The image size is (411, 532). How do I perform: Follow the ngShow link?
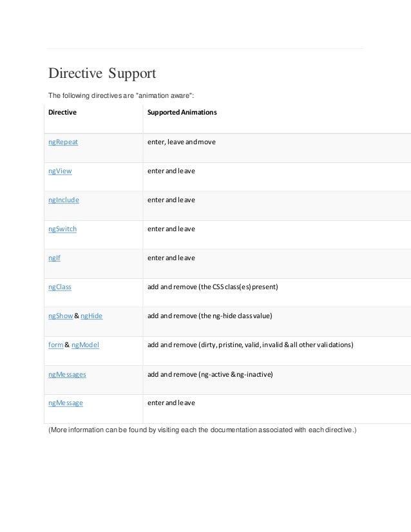pos(61,316)
